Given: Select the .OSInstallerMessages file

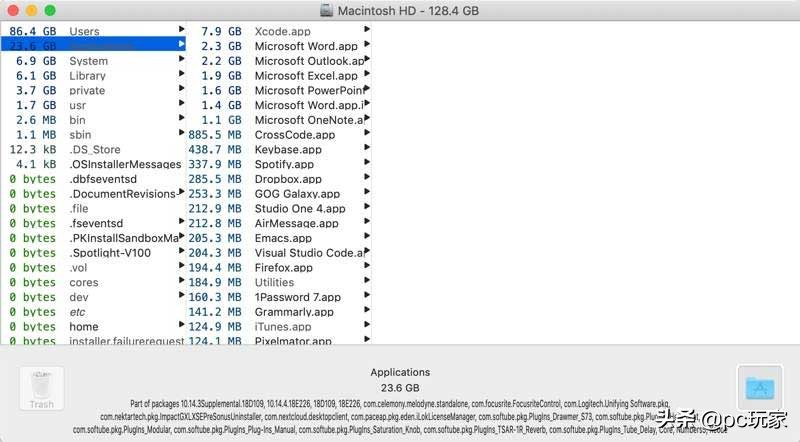Looking at the screenshot, I should (93, 164).
